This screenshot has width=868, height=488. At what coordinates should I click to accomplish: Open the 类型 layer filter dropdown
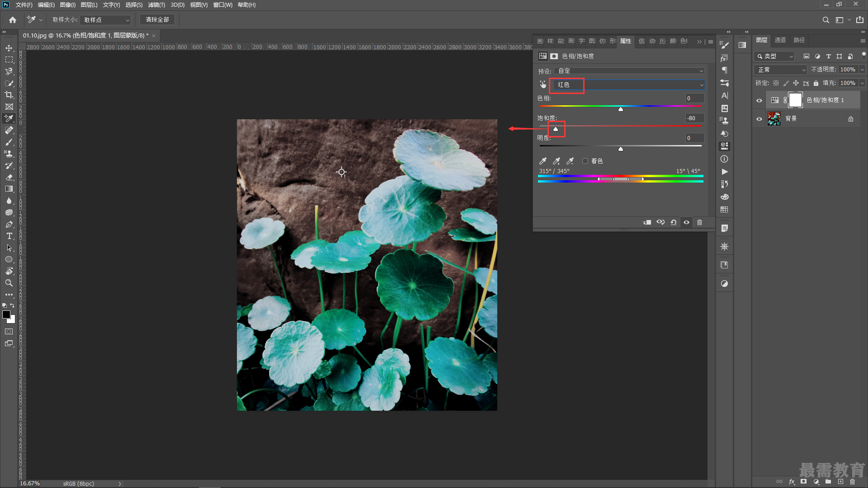click(x=774, y=56)
